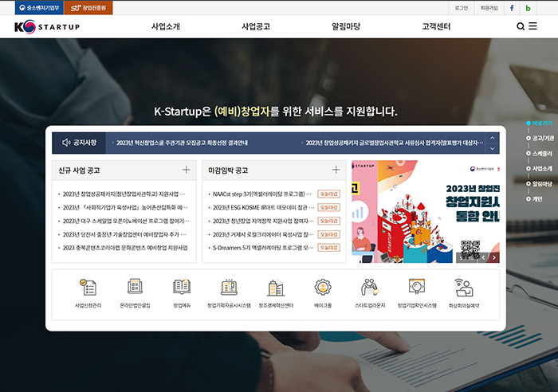Click the 마감임박 공고 heading
The width and height of the screenshot is (558, 392).
(228, 170)
